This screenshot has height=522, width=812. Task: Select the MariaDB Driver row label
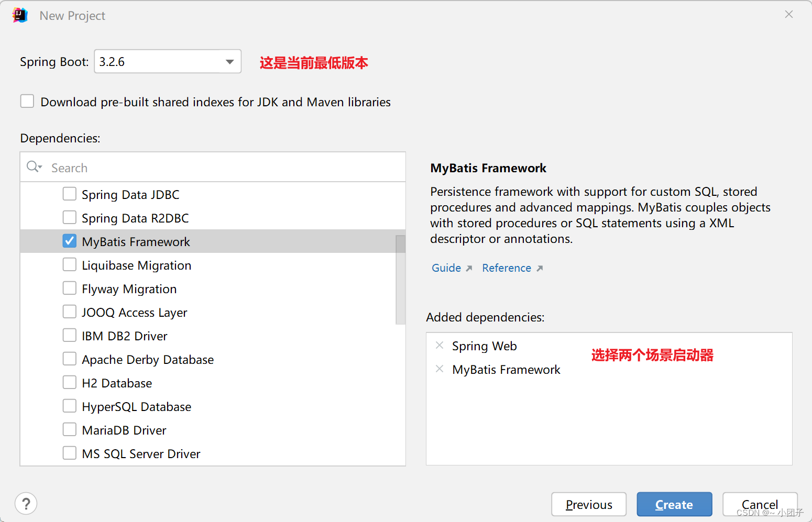pos(124,430)
